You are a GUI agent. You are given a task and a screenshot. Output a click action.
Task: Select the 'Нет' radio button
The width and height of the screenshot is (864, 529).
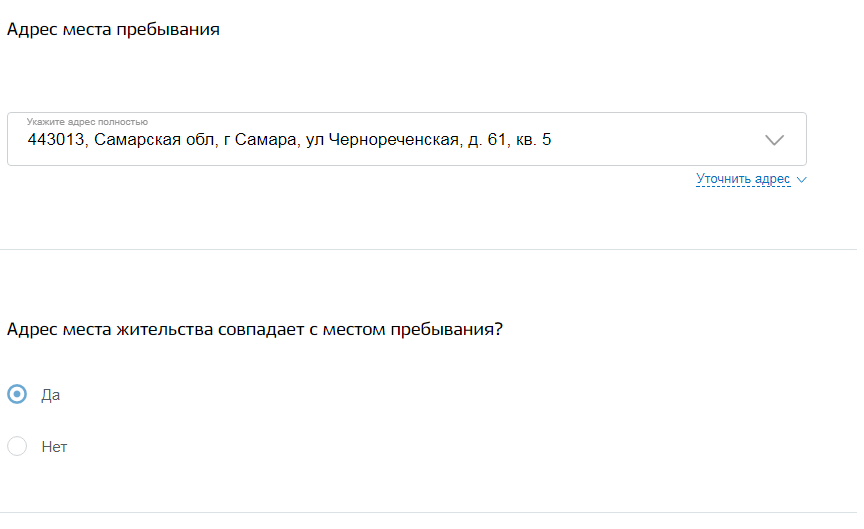[x=17, y=446]
